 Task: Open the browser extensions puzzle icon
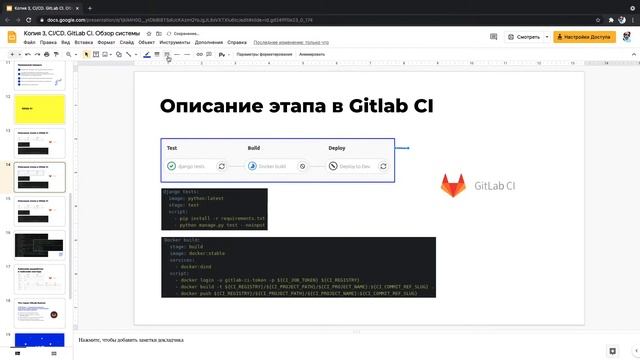pyautogui.click(x=611, y=20)
